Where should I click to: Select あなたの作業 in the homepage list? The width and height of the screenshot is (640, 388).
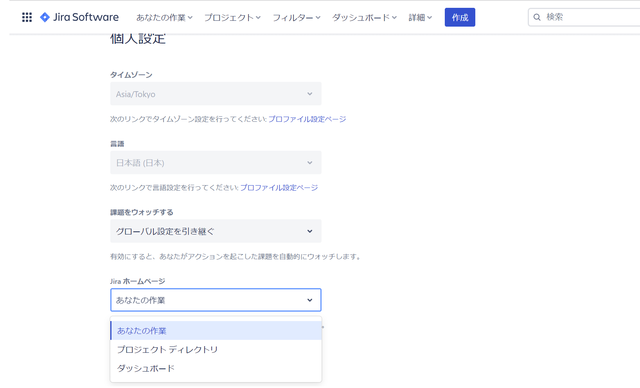[x=216, y=330]
